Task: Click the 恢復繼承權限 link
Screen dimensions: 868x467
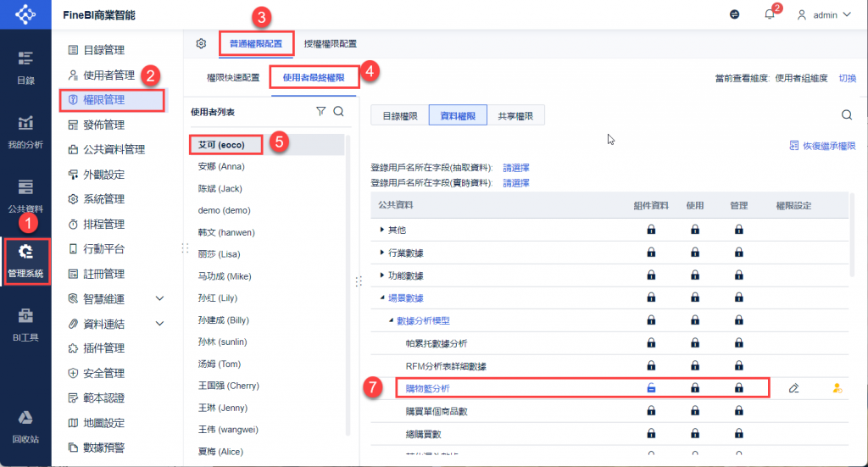Action: [x=822, y=146]
